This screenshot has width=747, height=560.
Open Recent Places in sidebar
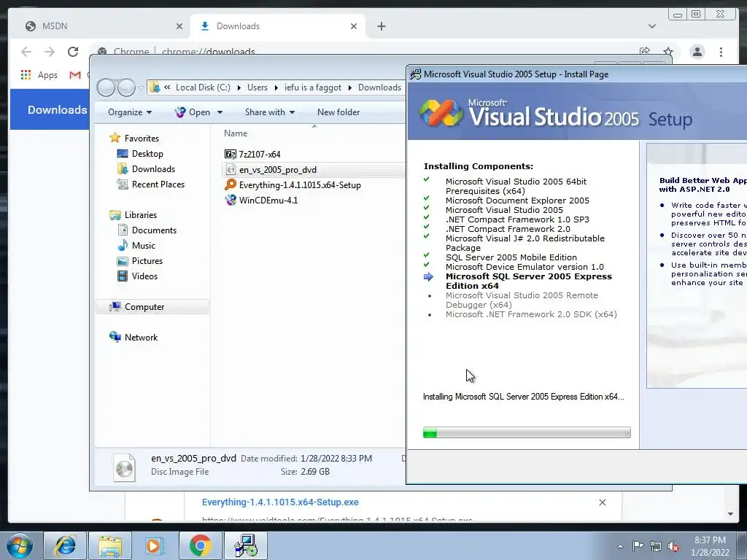point(158,184)
